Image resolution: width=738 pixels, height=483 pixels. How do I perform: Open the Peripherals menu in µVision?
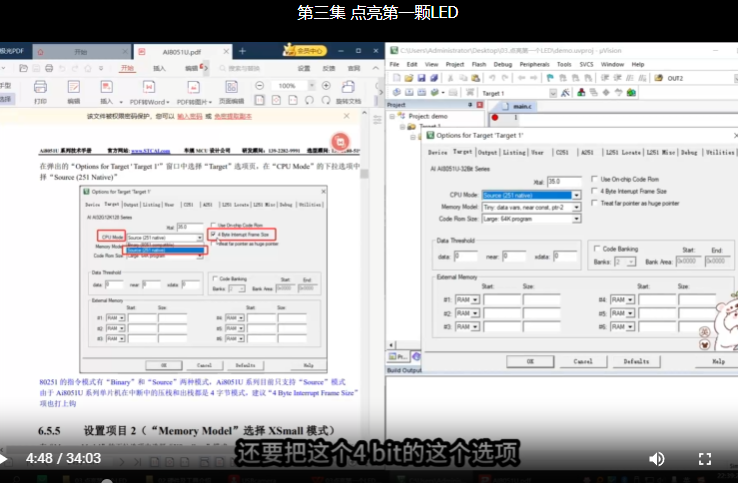534,64
